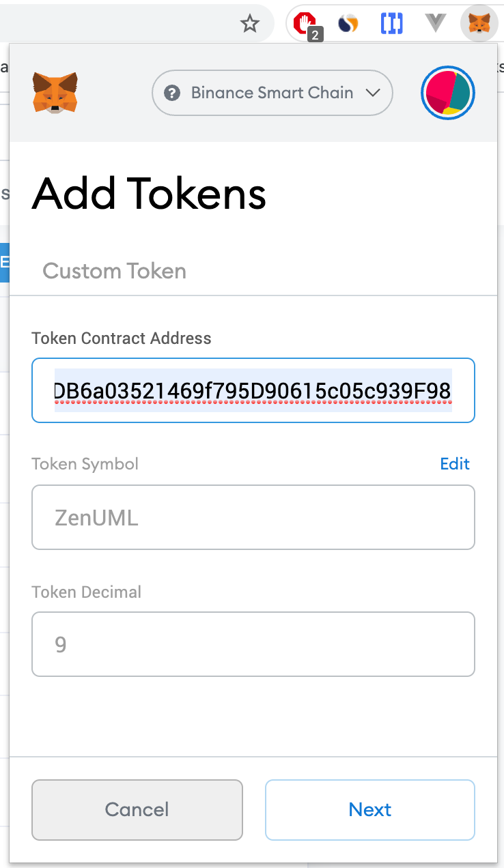Expand network list via the chevron arrow

[373, 93]
